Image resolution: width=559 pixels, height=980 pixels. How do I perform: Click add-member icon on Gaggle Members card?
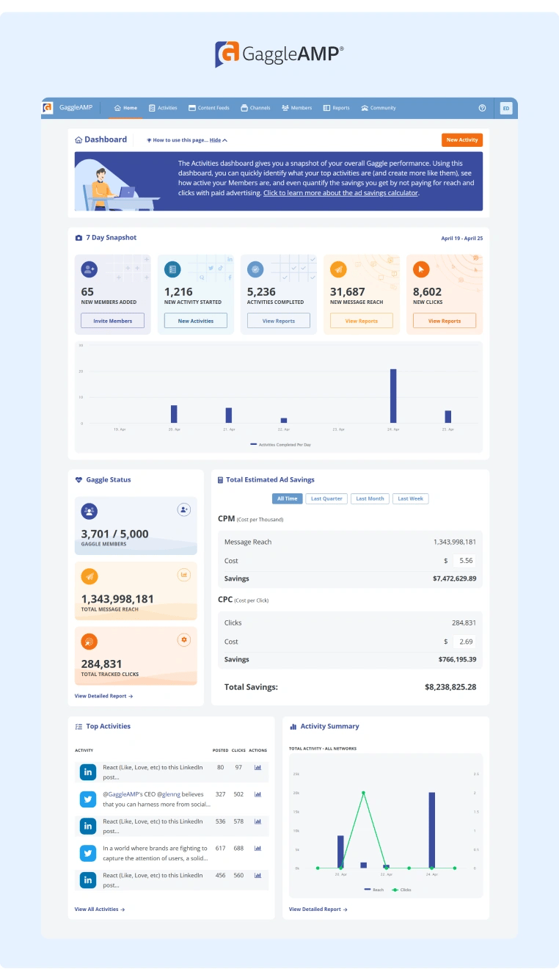tap(184, 509)
